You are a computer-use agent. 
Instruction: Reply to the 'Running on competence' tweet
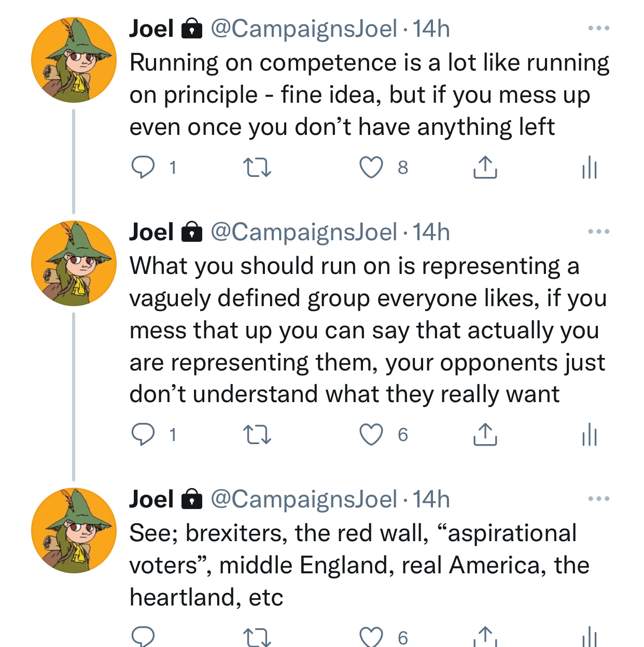tap(143, 168)
